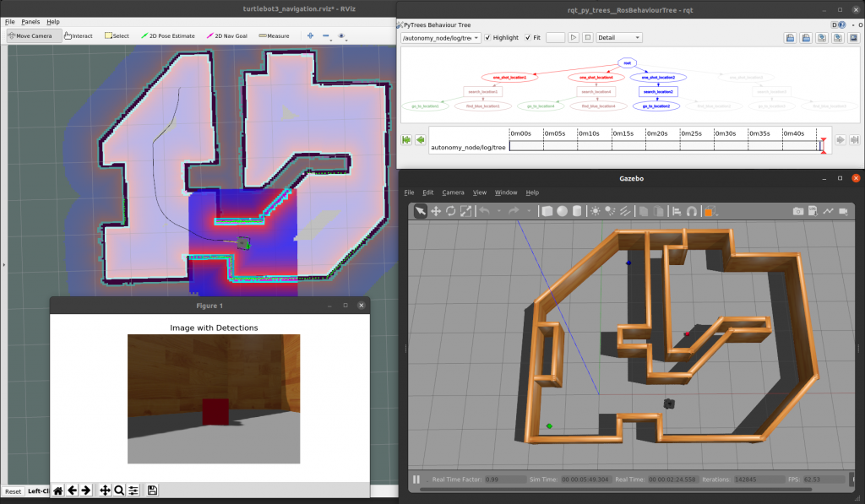
Task: Choose the 2D Nav Goal tool
Action: click(x=226, y=35)
